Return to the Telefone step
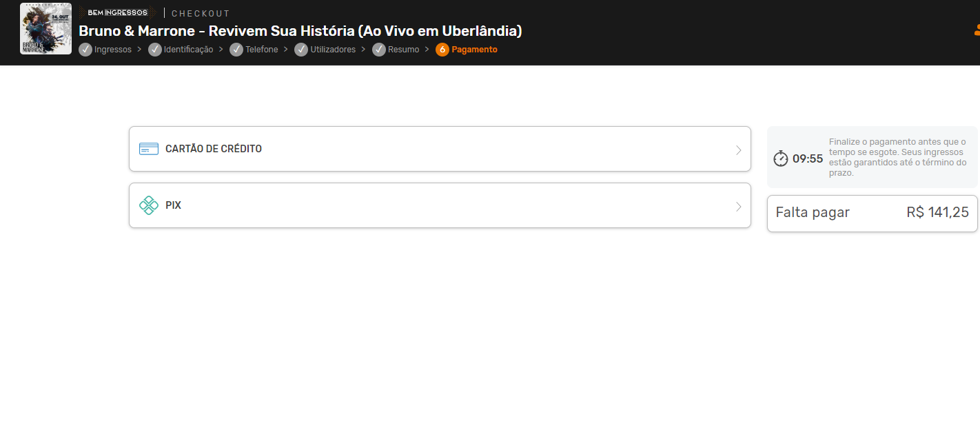This screenshot has height=441, width=980. pos(262,50)
